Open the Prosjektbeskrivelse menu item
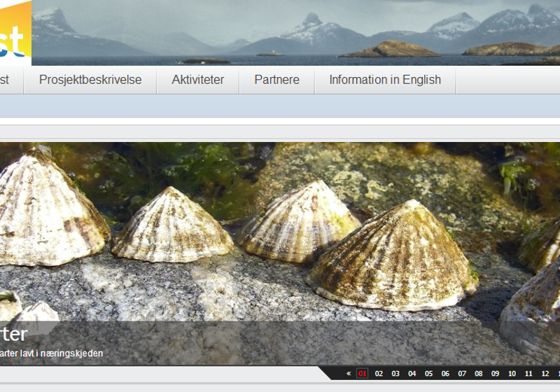 pos(90,80)
